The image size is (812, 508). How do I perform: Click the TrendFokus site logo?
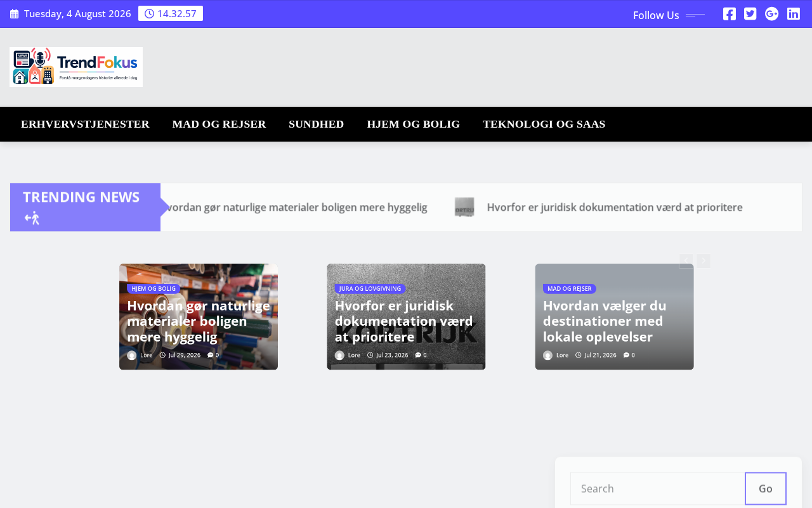(76, 67)
